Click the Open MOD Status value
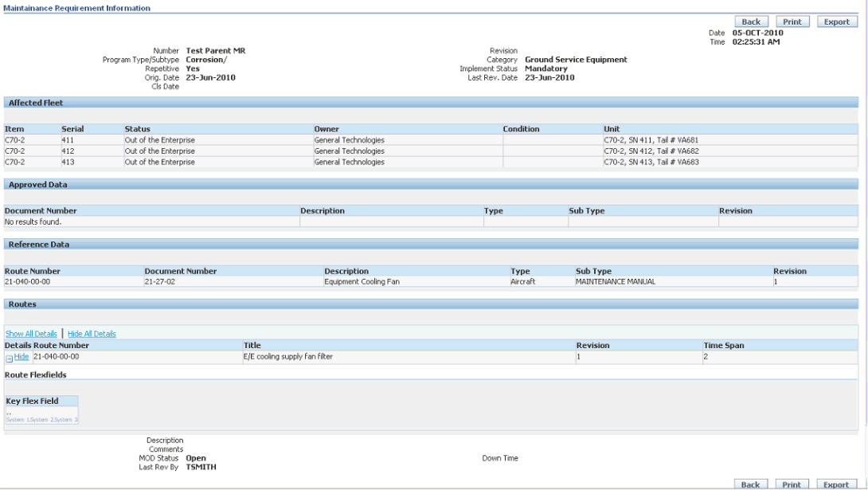 196,458
